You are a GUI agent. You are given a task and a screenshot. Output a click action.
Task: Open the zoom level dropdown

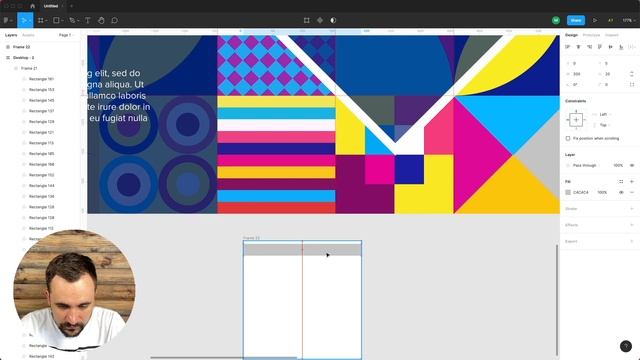point(629,20)
